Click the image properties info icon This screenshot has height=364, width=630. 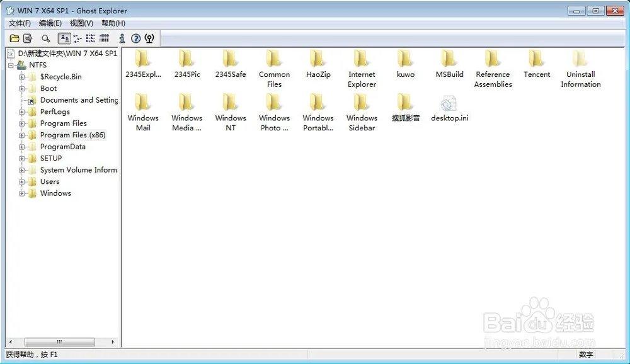tap(122, 38)
